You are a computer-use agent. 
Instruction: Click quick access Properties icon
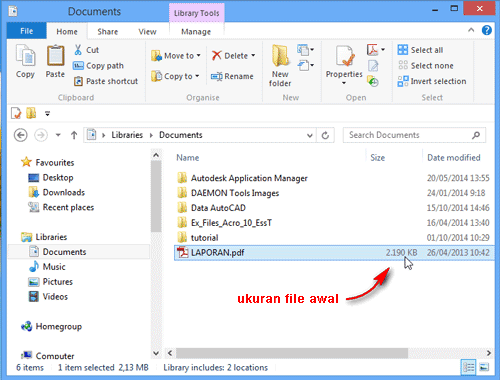tap(16, 113)
